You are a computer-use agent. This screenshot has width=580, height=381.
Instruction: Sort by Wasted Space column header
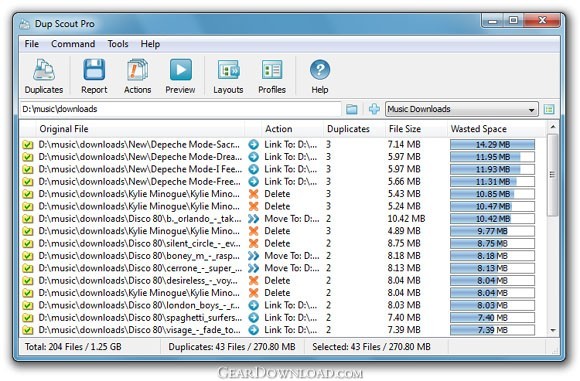[496, 129]
